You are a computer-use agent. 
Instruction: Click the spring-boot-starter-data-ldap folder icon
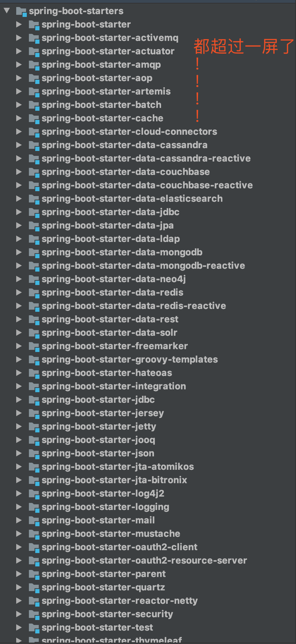coord(34,239)
